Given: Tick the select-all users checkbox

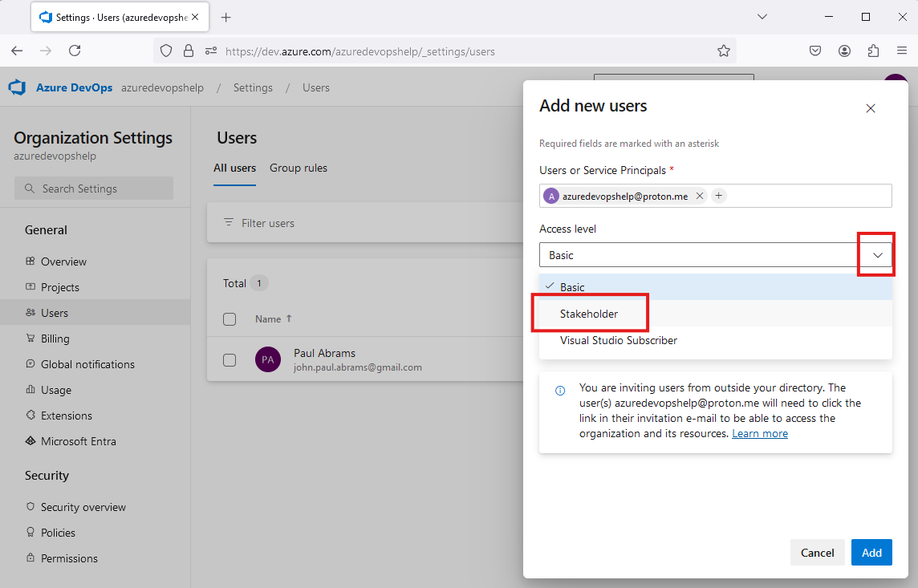Looking at the screenshot, I should (229, 318).
